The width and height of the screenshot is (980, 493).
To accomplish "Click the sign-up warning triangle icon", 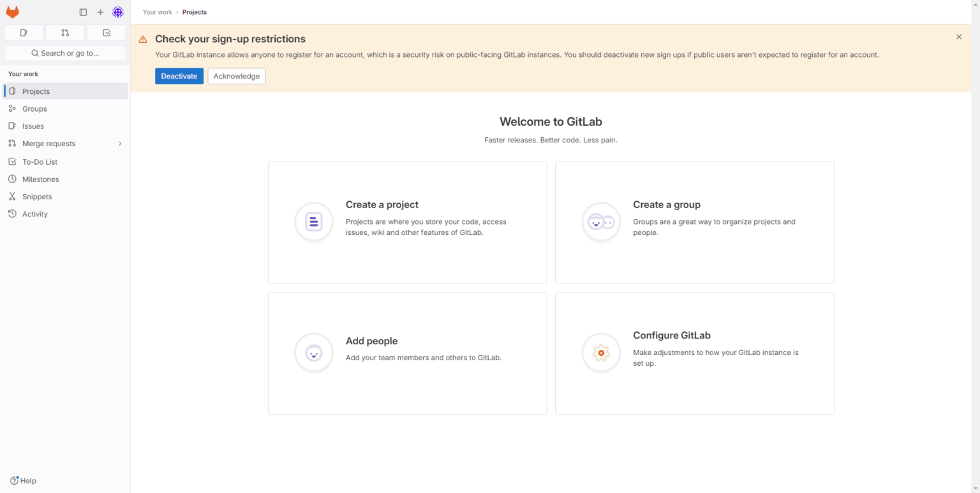I will 143,39.
